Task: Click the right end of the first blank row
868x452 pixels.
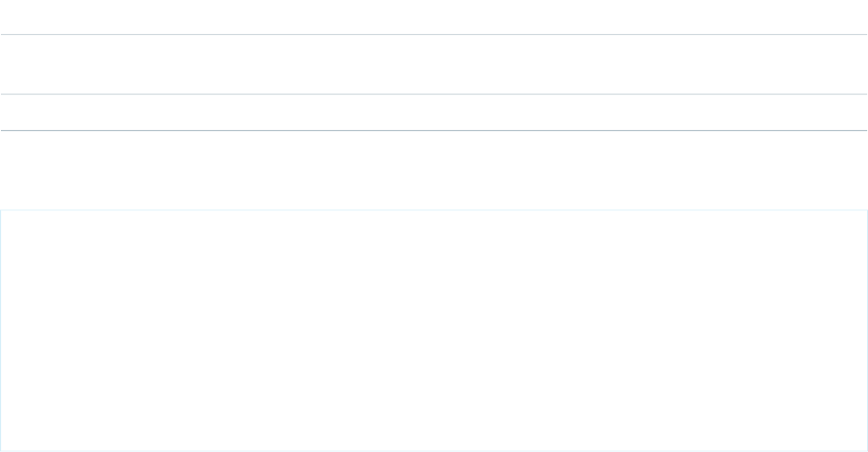Action: tap(860, 17)
